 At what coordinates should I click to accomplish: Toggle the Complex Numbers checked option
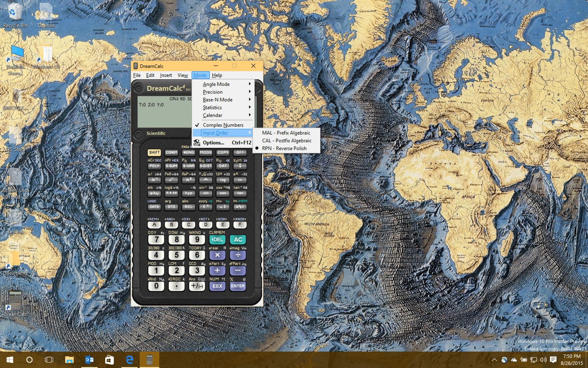coord(223,125)
